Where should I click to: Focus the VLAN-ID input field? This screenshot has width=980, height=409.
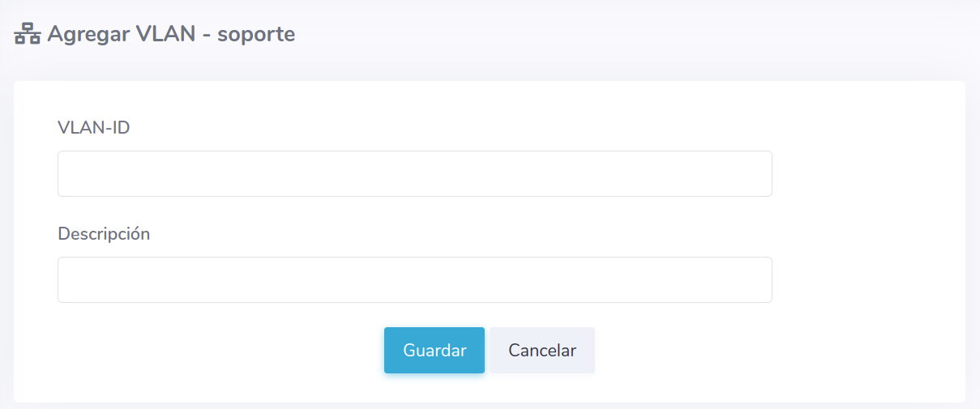(x=414, y=173)
